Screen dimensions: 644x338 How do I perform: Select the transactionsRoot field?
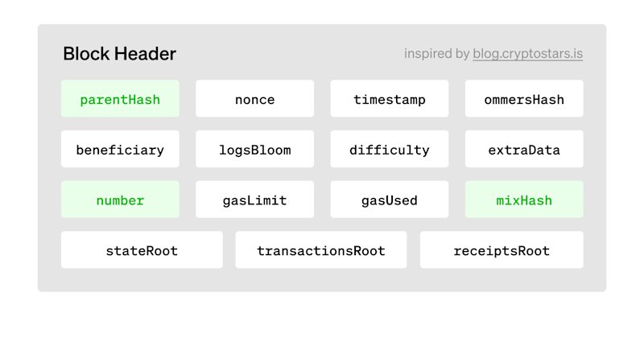click(x=321, y=249)
